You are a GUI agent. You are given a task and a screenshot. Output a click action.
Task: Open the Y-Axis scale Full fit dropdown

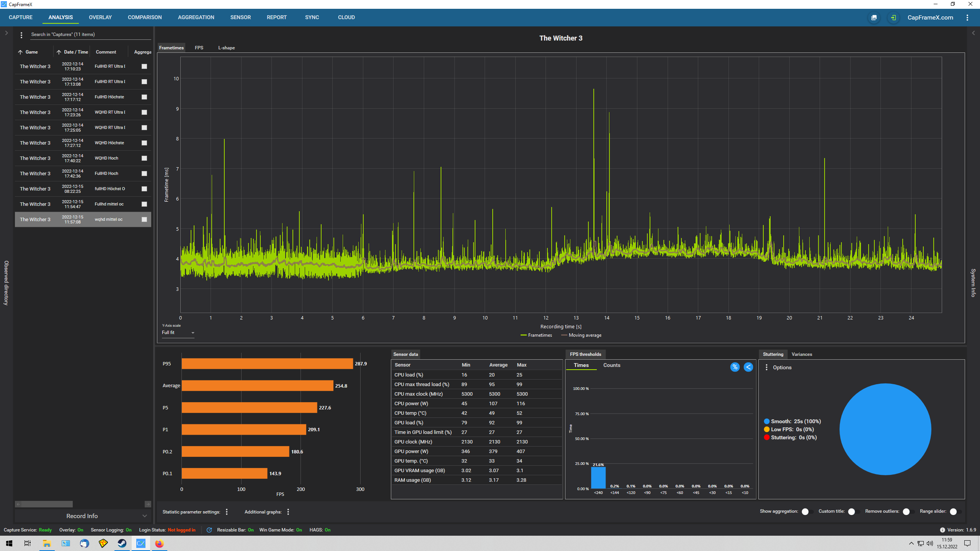coord(178,333)
